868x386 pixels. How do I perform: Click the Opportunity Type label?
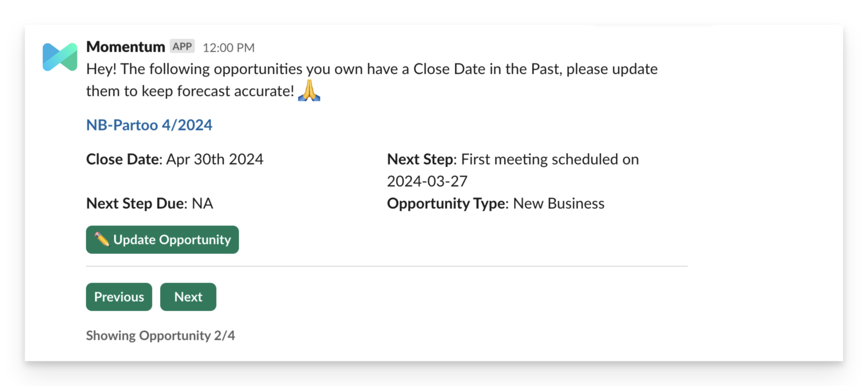click(447, 203)
